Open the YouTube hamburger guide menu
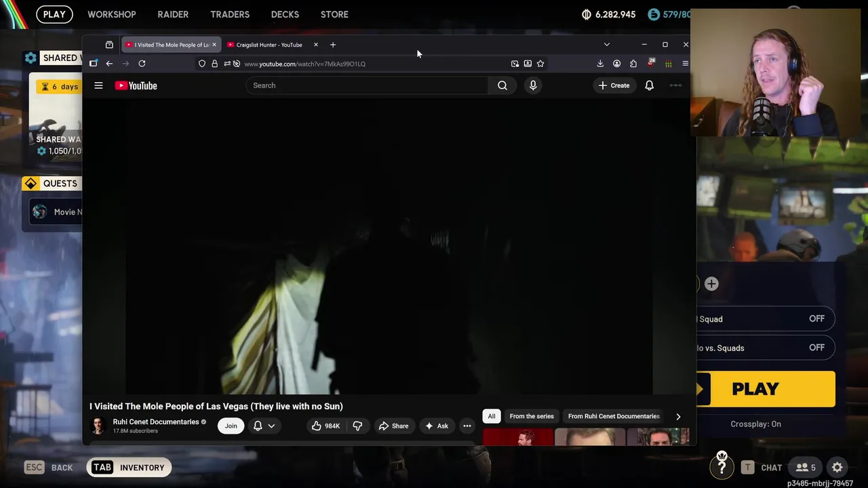Image resolution: width=868 pixels, height=488 pixels. [x=98, y=85]
